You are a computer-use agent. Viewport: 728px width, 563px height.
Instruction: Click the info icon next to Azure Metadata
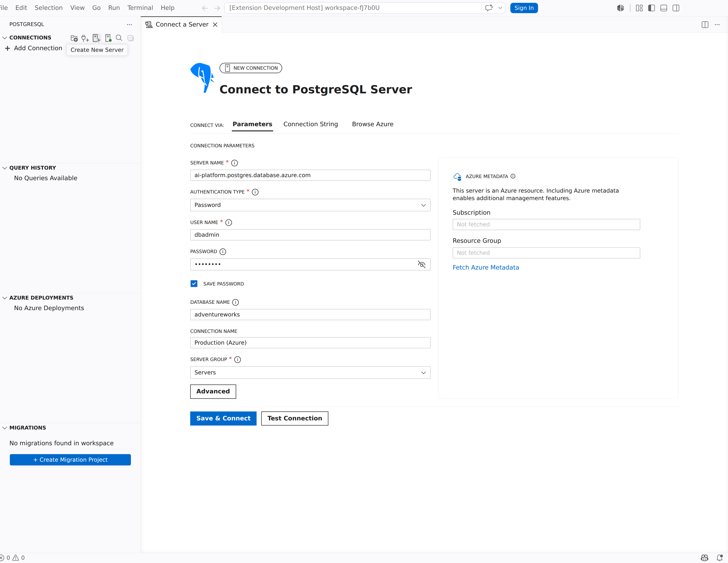click(513, 176)
